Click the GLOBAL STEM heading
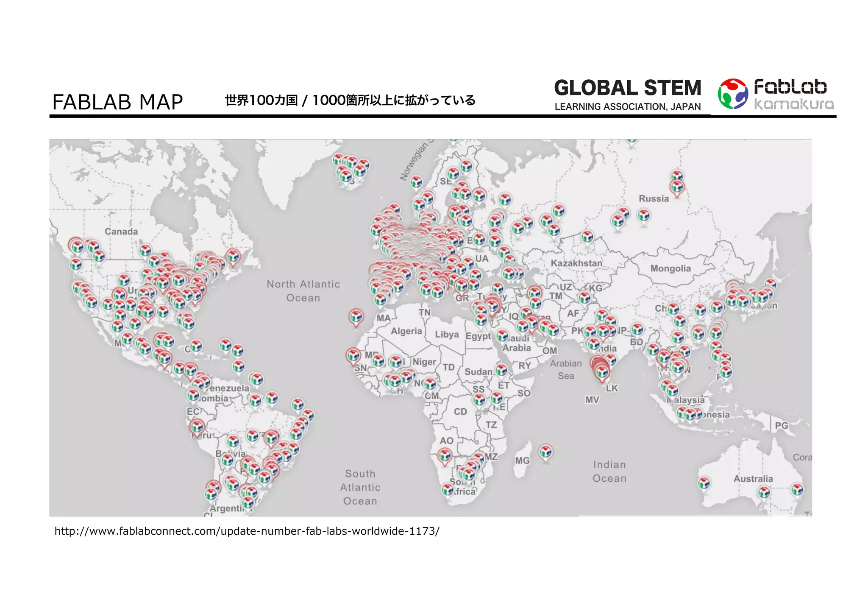Image resolution: width=868 pixels, height=614 pixels. click(628, 88)
